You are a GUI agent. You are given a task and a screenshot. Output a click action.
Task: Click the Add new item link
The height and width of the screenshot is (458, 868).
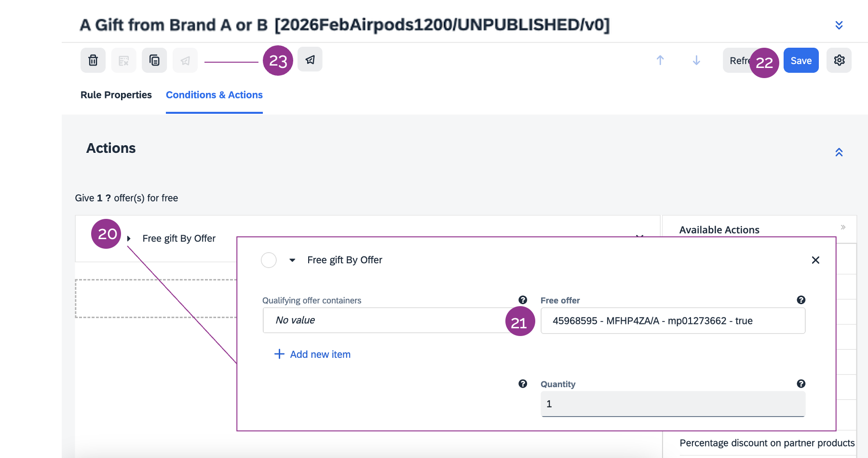coord(312,354)
